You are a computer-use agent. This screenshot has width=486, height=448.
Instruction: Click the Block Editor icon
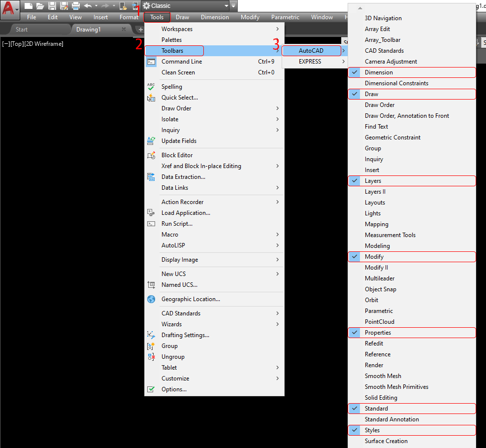click(x=151, y=155)
